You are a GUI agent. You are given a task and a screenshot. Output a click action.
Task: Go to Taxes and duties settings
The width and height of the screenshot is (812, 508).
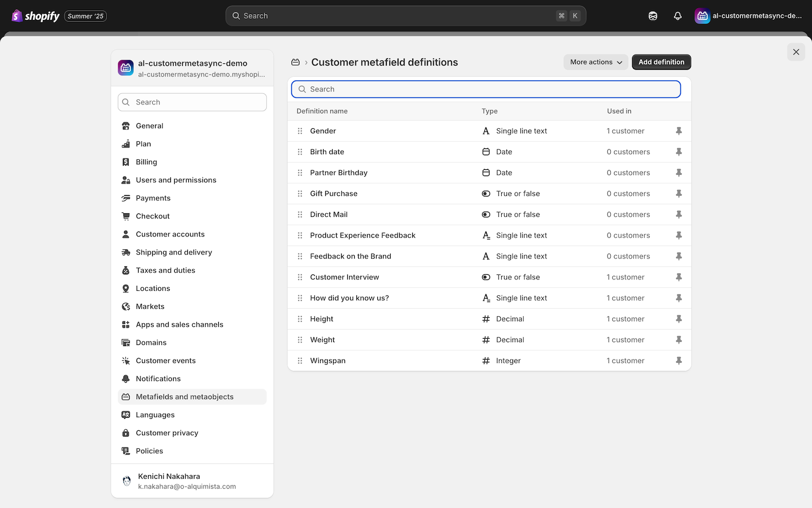[x=192, y=270]
